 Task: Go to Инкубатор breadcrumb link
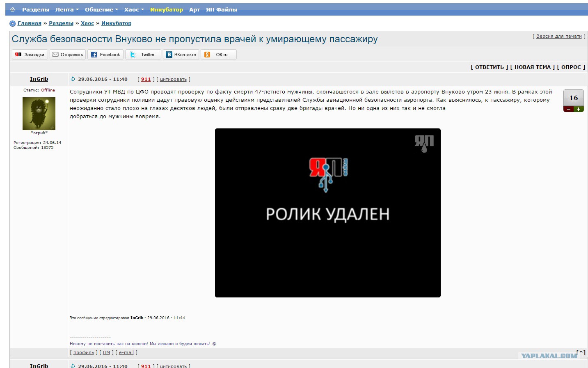click(x=117, y=23)
